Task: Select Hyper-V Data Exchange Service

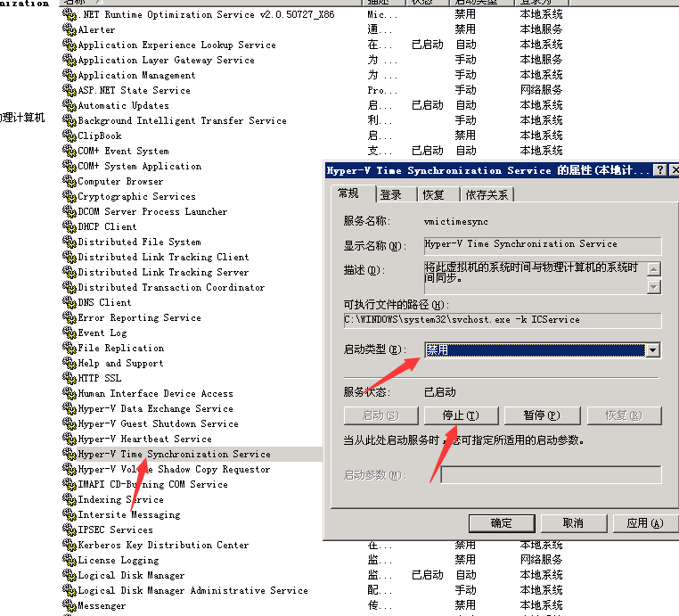Action: (x=155, y=408)
